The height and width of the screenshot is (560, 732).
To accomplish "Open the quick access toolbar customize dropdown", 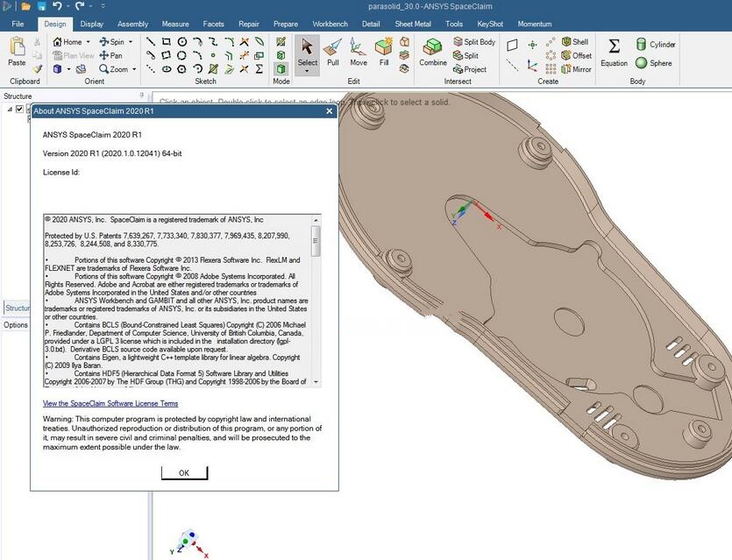I will coord(103,6).
